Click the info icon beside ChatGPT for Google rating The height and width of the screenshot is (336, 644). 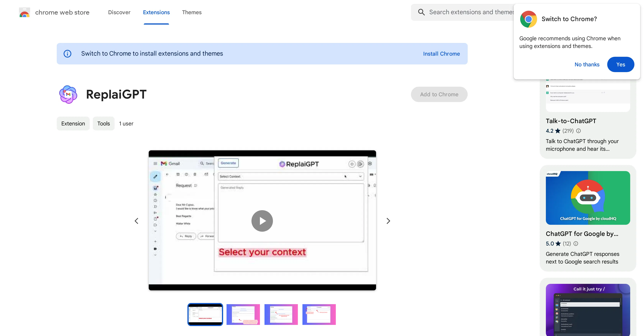coord(576,243)
